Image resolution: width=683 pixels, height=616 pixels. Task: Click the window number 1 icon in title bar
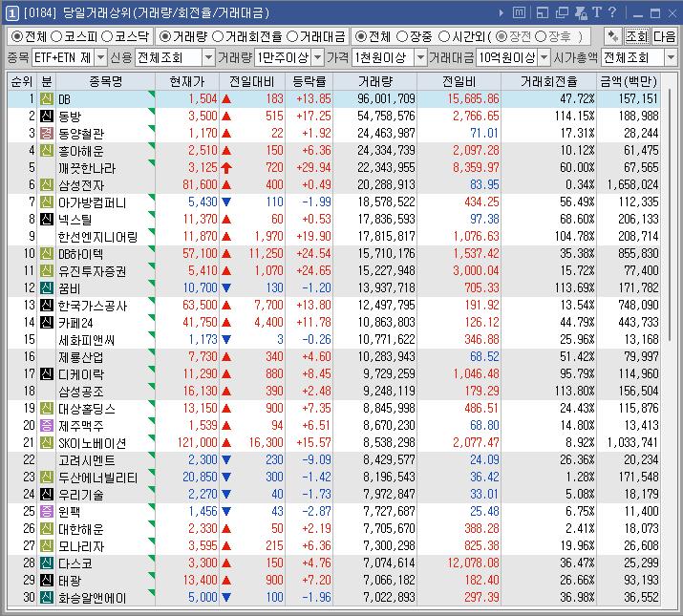(11, 13)
